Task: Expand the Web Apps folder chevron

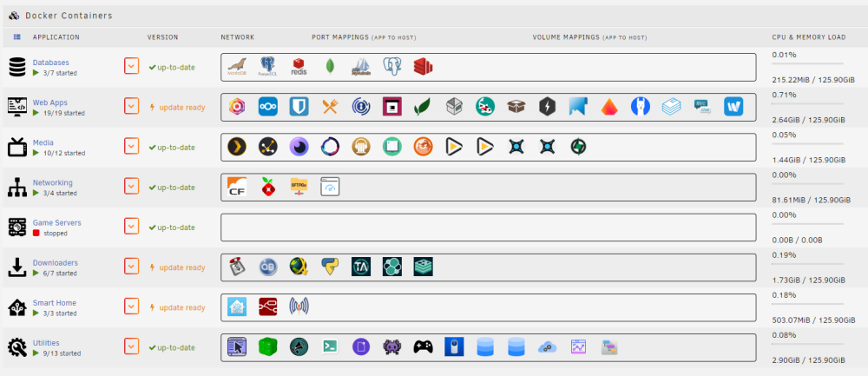Action: (x=131, y=107)
